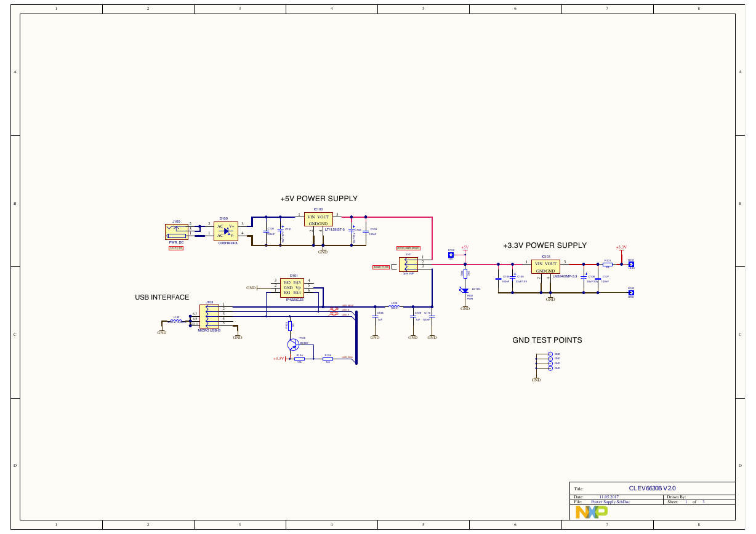Viewport: 756px width, 534px height.
Task: Click the '+3.3V POWER SUPPLY' heading
Action: click(545, 245)
